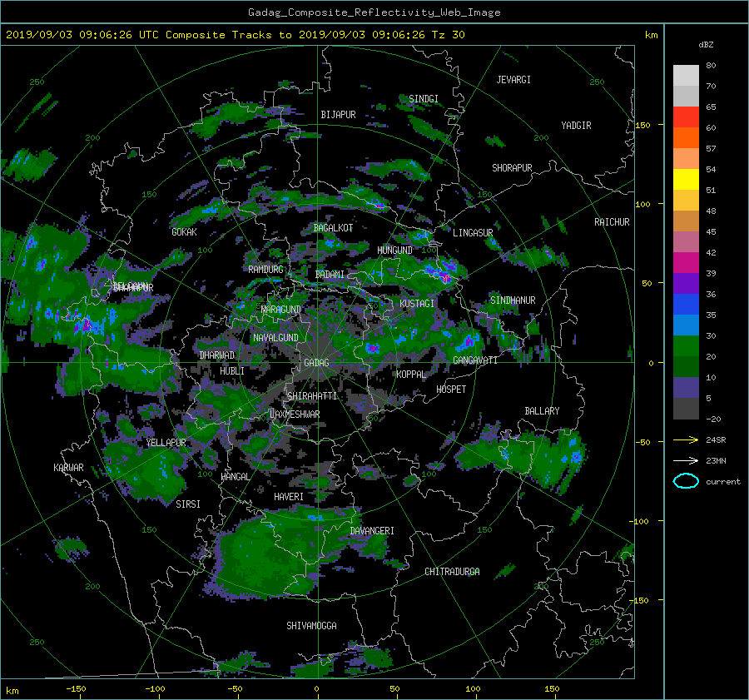Click the HUNGUND city label
This screenshot has width=749, height=700.
[x=394, y=251]
